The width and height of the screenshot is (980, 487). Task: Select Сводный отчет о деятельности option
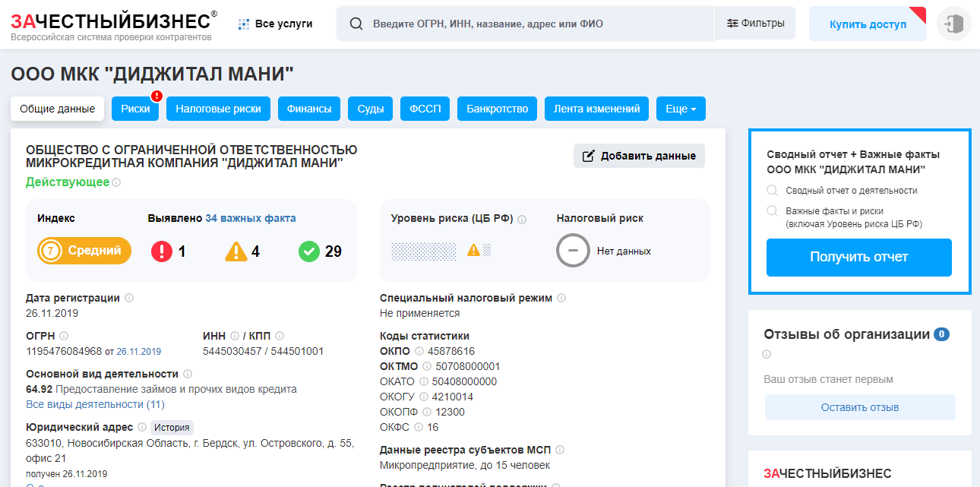click(x=772, y=191)
